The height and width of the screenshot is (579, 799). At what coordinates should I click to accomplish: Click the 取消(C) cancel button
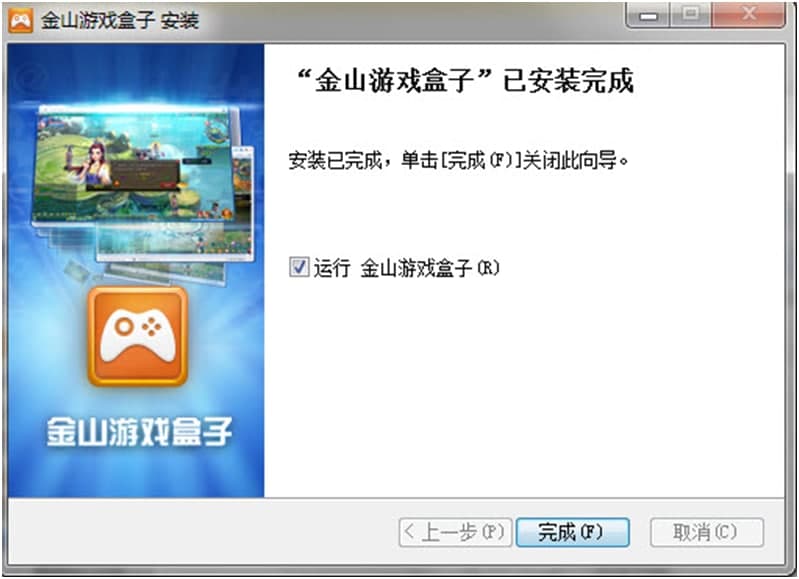click(706, 533)
